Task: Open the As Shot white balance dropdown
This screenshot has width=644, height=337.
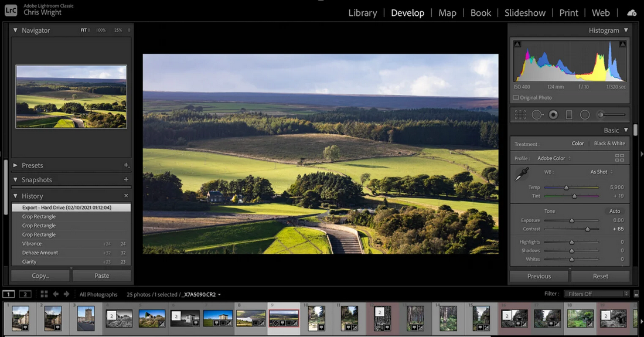Action: pos(601,172)
